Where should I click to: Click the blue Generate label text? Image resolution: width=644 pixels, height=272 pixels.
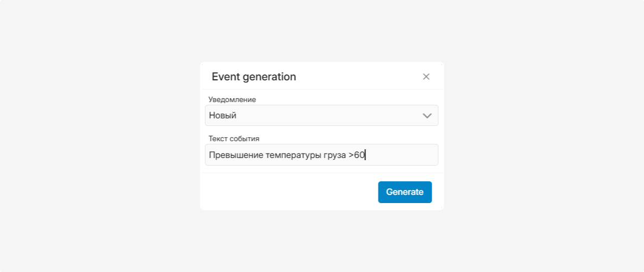tap(405, 192)
